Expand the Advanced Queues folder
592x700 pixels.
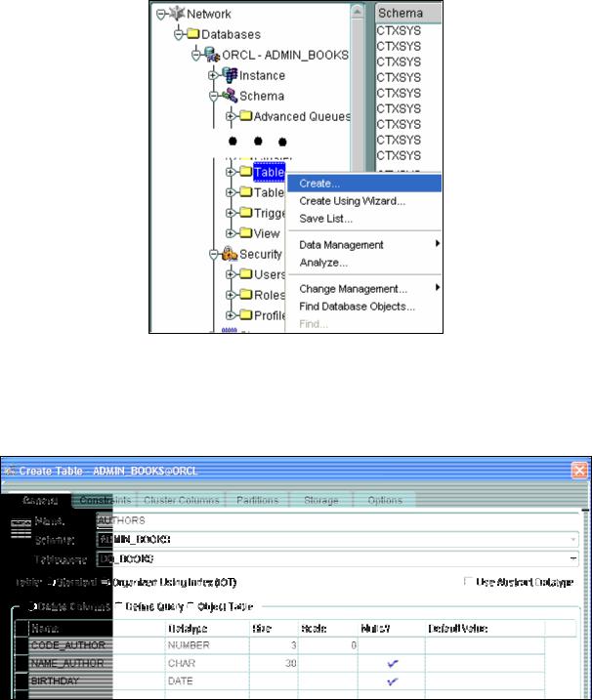[231, 116]
